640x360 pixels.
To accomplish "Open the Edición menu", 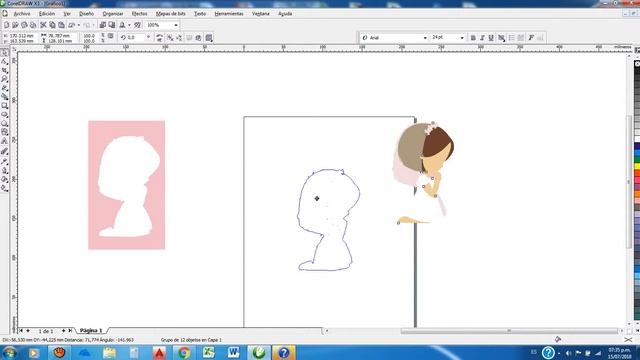I will point(47,13).
